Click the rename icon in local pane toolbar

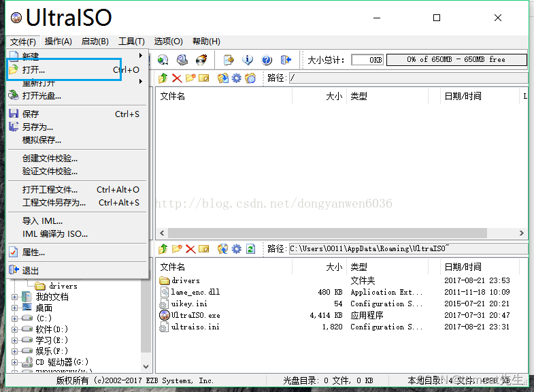point(203,249)
